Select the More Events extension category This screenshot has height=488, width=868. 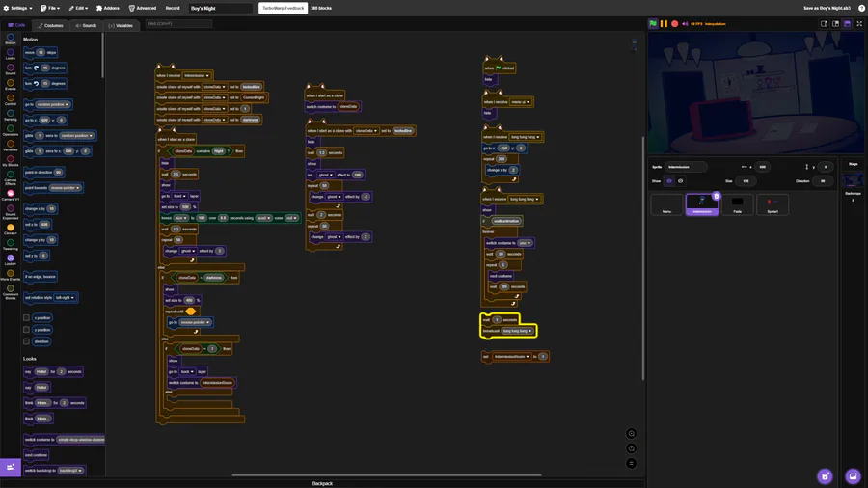click(10, 275)
